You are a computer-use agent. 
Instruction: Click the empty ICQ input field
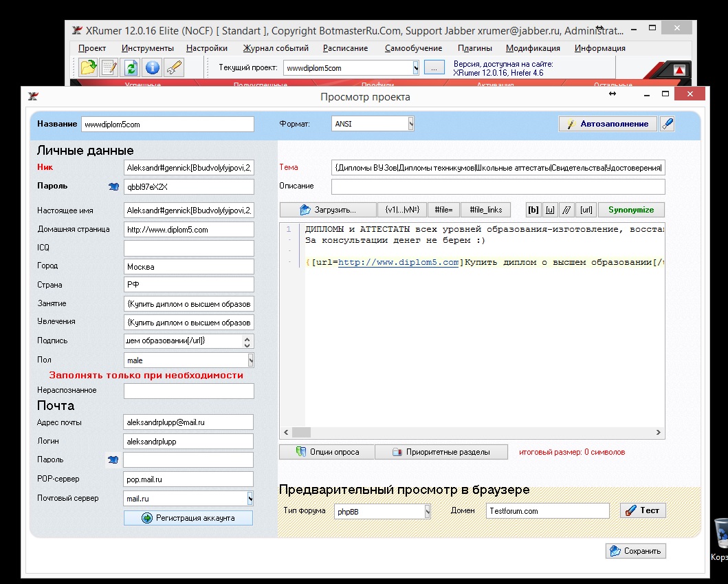click(x=189, y=248)
